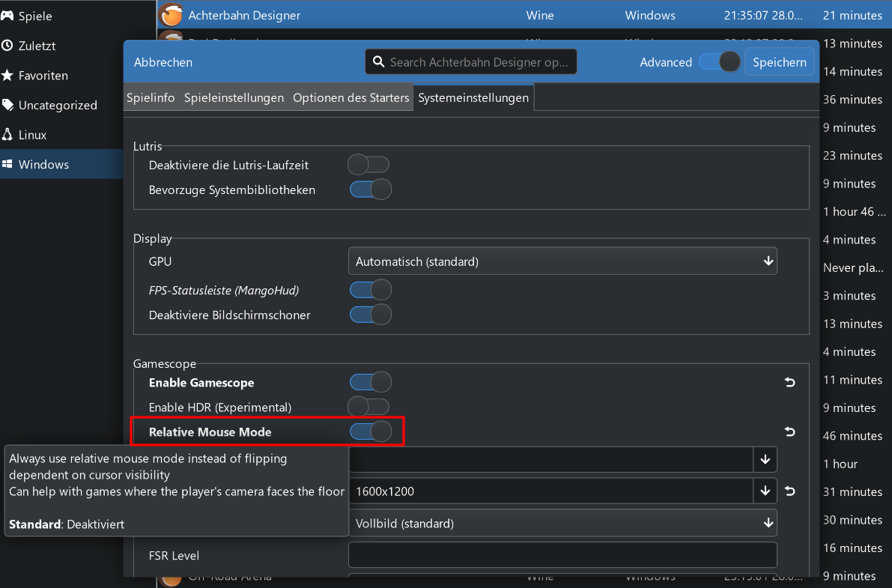Reset Relative Mouse Mode to default

789,431
